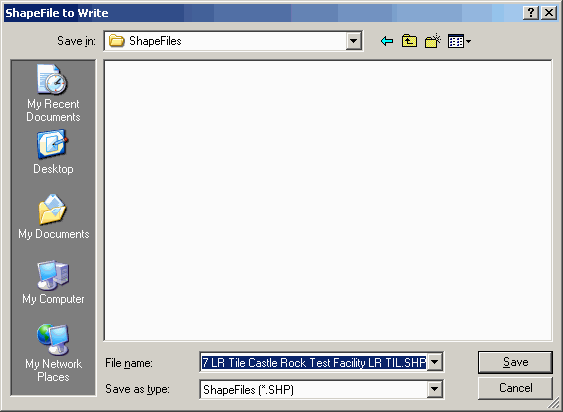This screenshot has height=412, width=563.
Task: Open My Network Places shortcut
Action: point(53,353)
